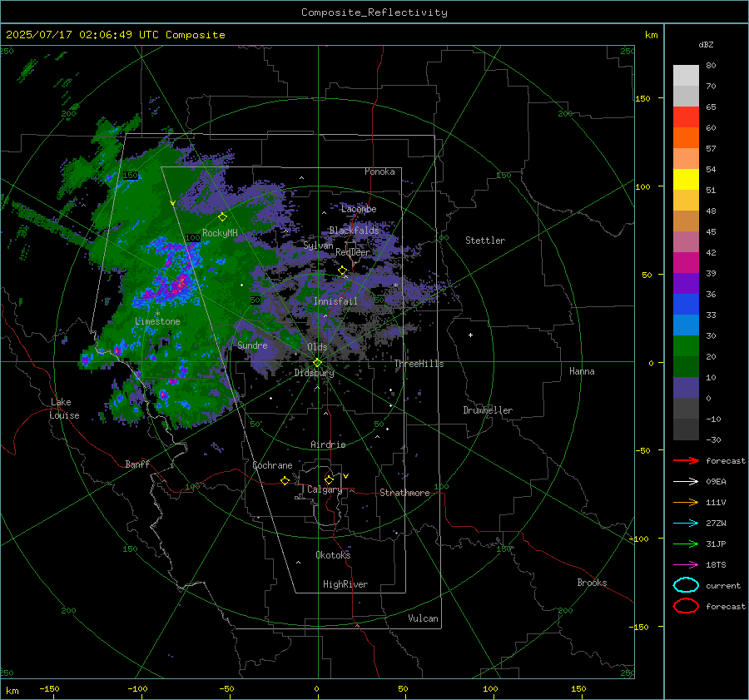Select the cyan 27ZW arrow symbol
The height and width of the screenshot is (700, 749).
click(686, 524)
